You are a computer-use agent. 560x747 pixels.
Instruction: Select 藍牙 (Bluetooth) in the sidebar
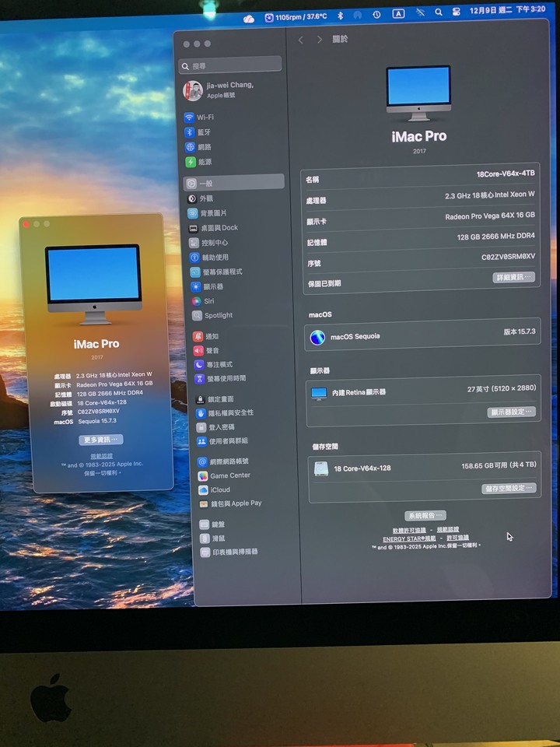[204, 132]
